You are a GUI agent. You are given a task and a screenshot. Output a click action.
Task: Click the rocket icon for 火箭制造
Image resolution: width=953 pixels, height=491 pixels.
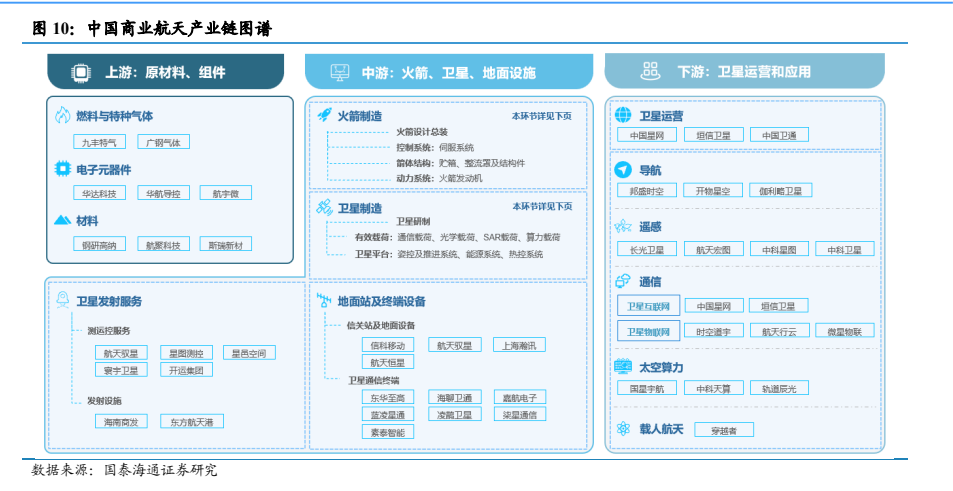tap(325, 115)
